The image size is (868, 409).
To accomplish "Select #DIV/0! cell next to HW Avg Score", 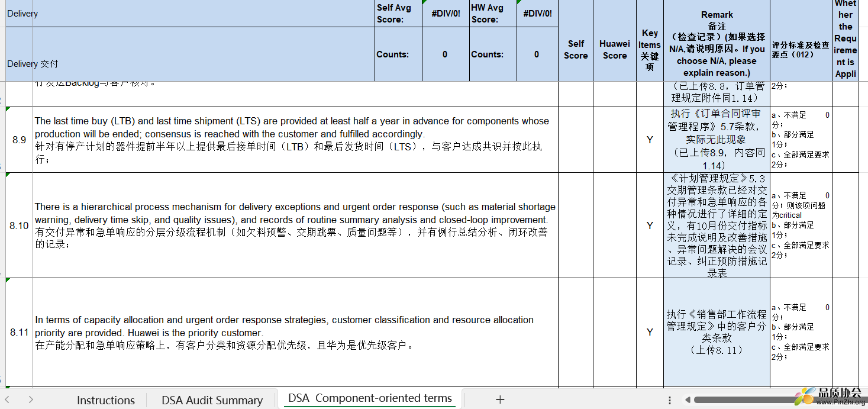I will pos(537,13).
